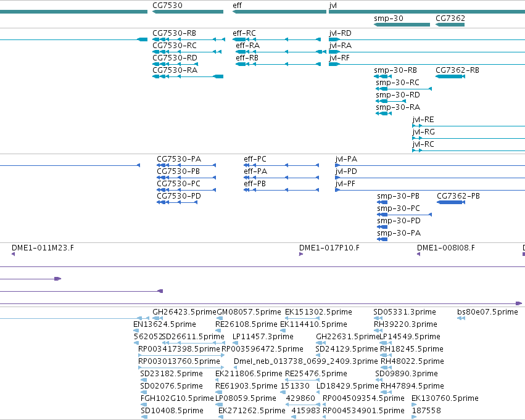Image resolution: width=525 pixels, height=420 pixels.
Task: Click protein CG7530-PC
Action: coord(186,190)
